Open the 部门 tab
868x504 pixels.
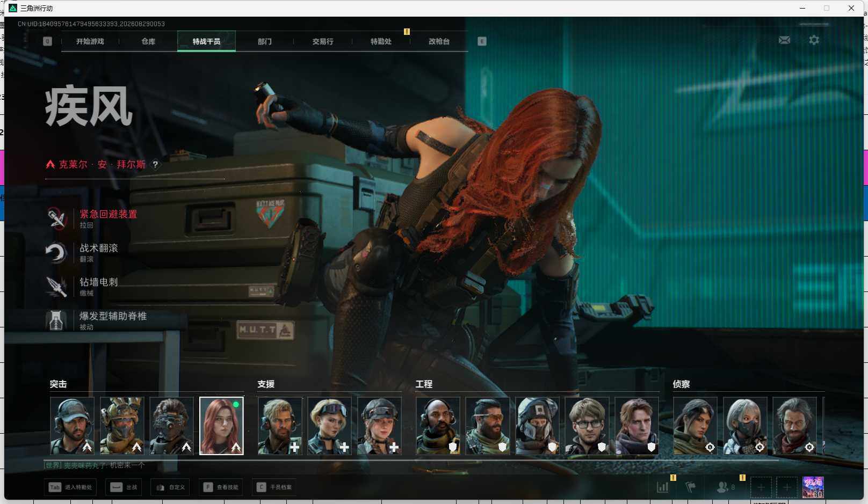265,41
